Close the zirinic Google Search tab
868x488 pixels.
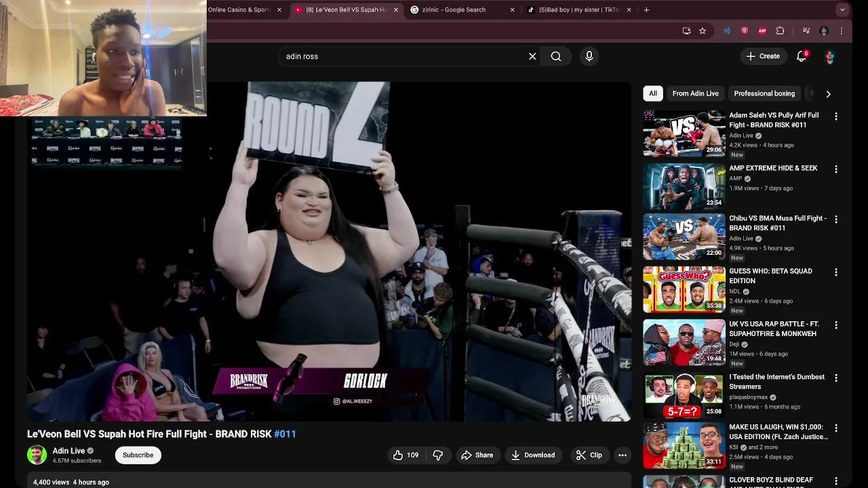click(513, 9)
